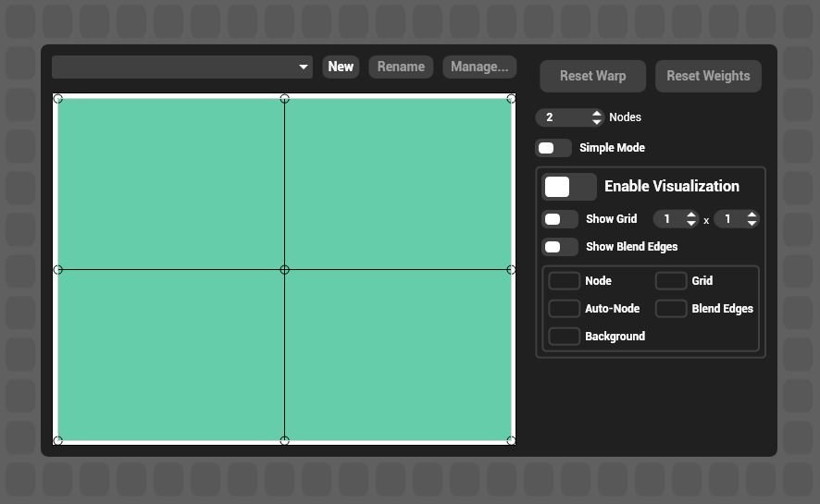Viewport: 820px width, 504px height.
Task: Increase the Nodes count stepper
Action: 597,113
